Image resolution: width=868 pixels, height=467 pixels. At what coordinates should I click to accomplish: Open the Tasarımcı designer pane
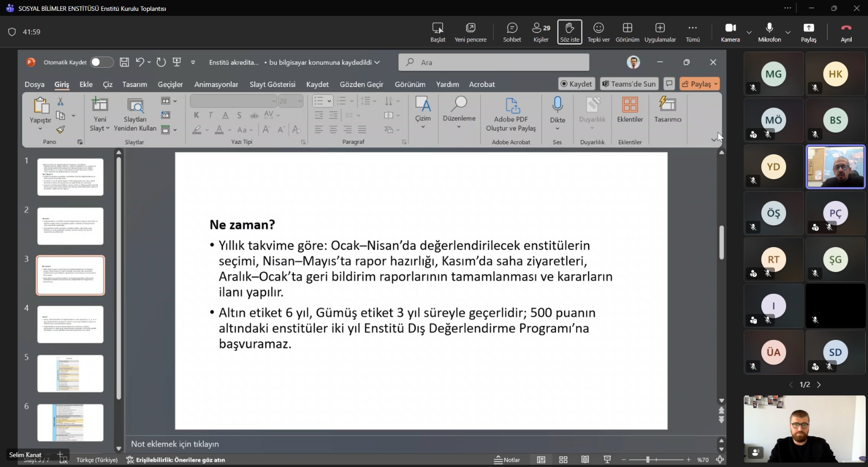coord(667,109)
